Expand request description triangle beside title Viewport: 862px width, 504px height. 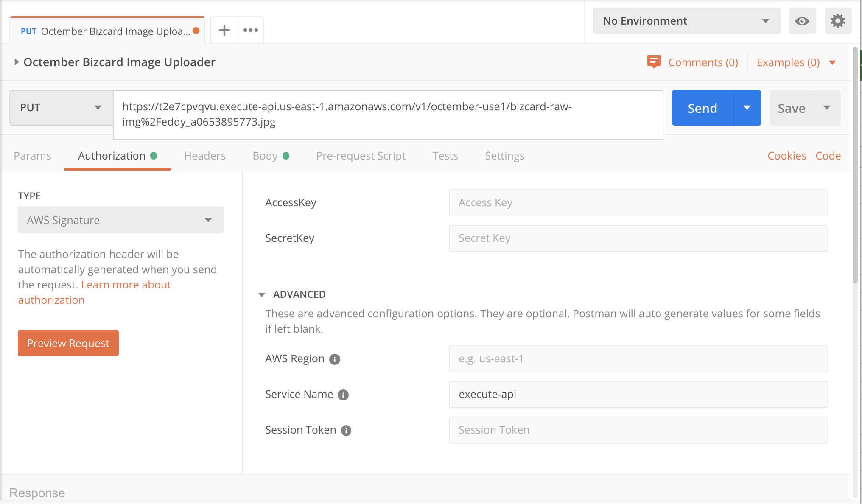click(17, 62)
